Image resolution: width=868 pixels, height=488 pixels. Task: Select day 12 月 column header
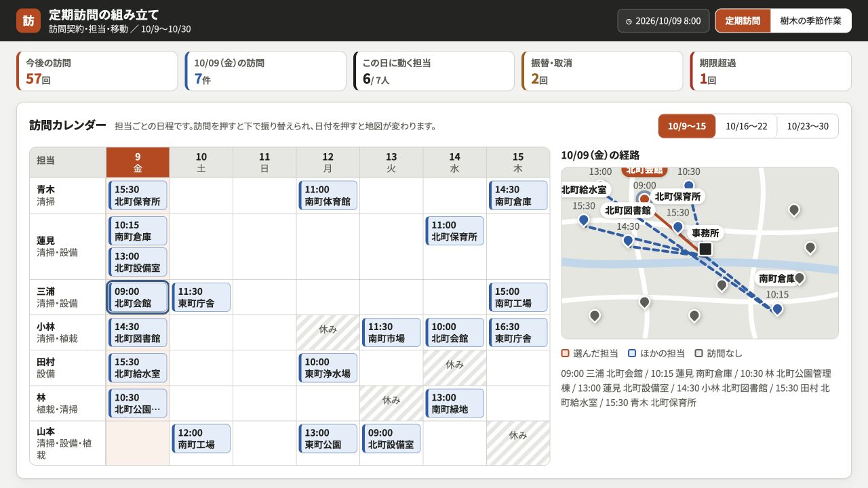pos(328,162)
